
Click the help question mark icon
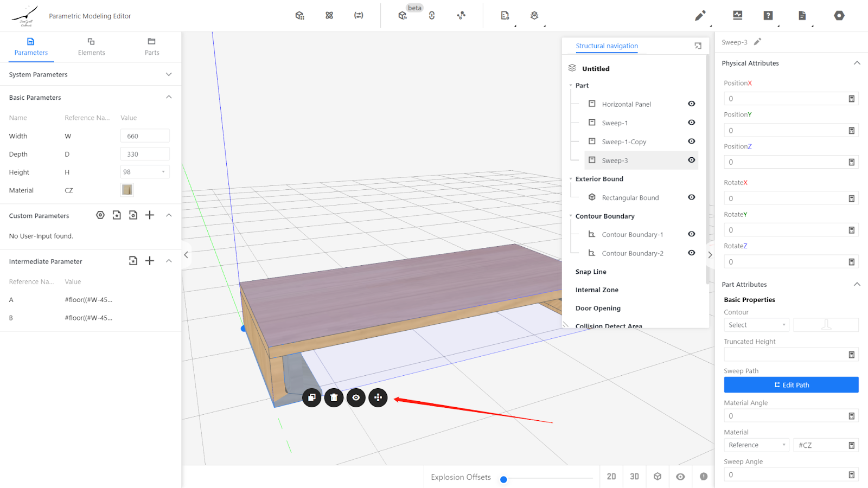pos(768,16)
